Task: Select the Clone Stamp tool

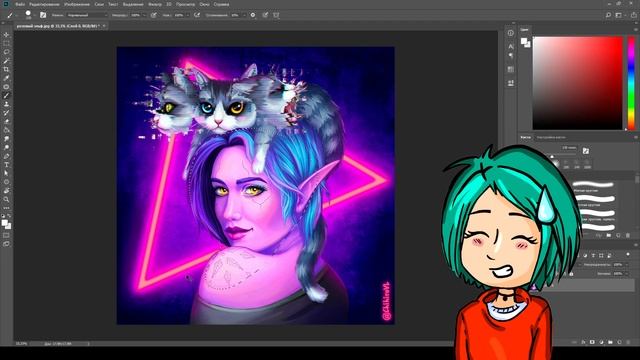Action: (6, 104)
